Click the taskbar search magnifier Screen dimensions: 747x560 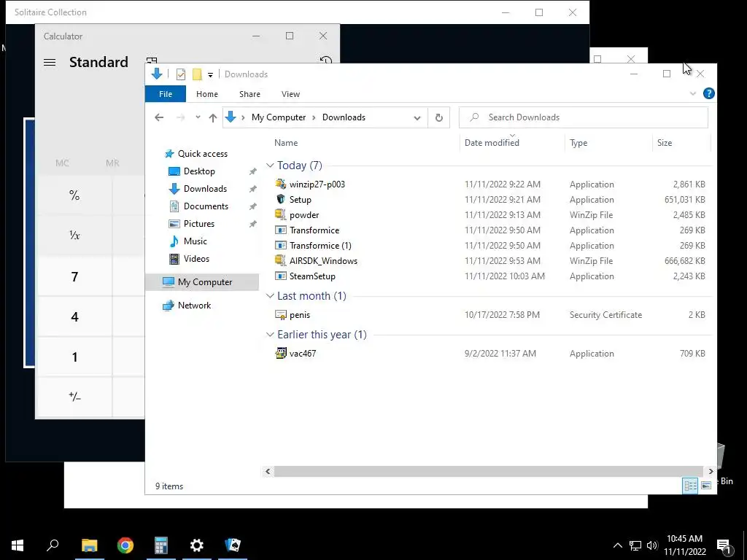(53, 545)
